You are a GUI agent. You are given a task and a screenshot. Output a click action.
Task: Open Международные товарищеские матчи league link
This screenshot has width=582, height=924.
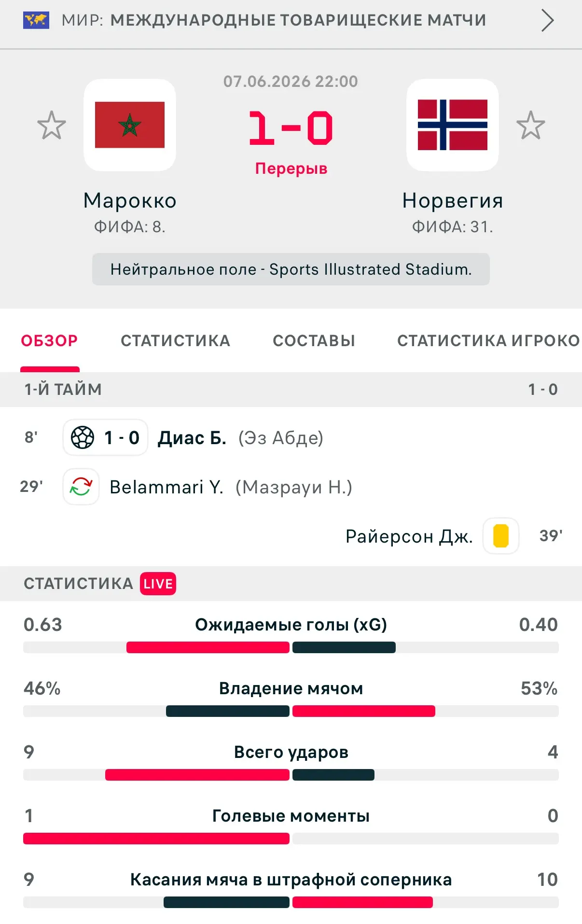pos(298,20)
